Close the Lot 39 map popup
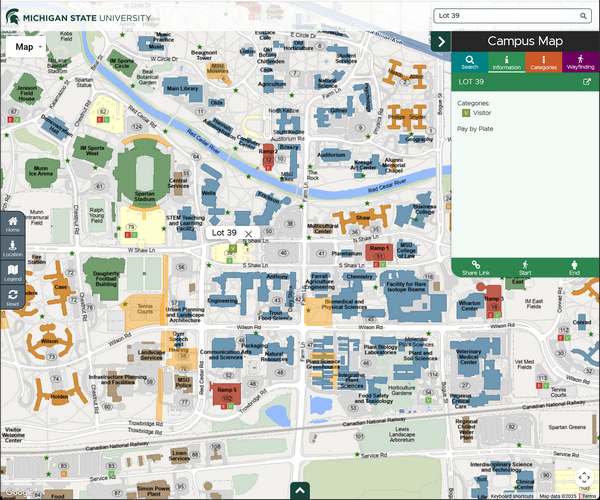This screenshot has height=500, width=600. tap(248, 234)
